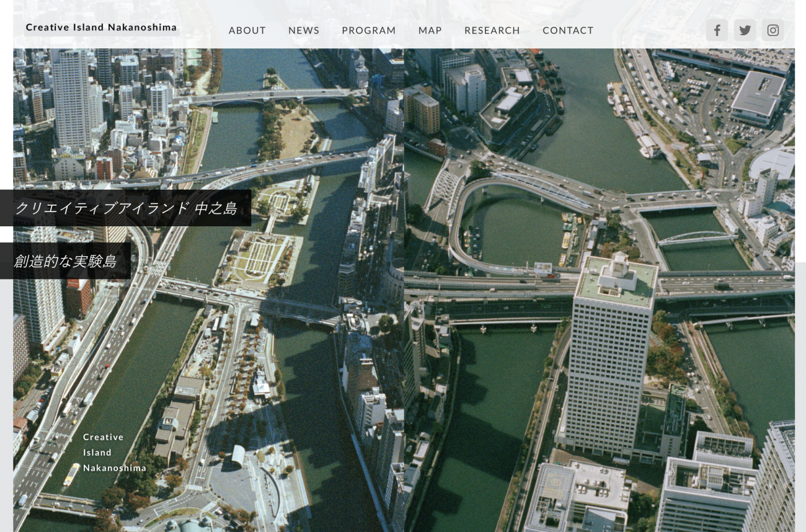Click the Creative Island Nakanoshima overlay text on photo
Image resolution: width=806 pixels, height=532 pixels.
[115, 453]
